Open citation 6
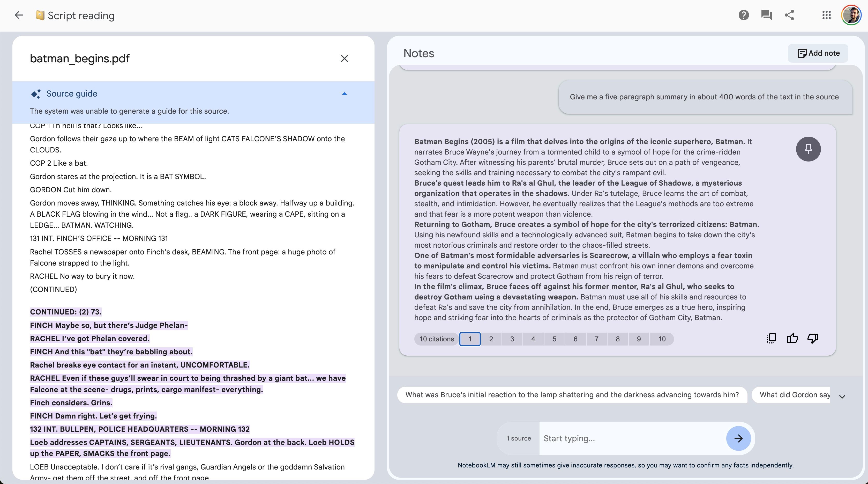 tap(575, 339)
